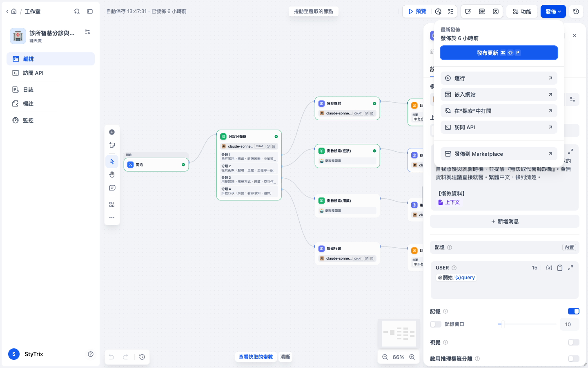
Task: Zoom out of the canvas
Action: (x=385, y=357)
